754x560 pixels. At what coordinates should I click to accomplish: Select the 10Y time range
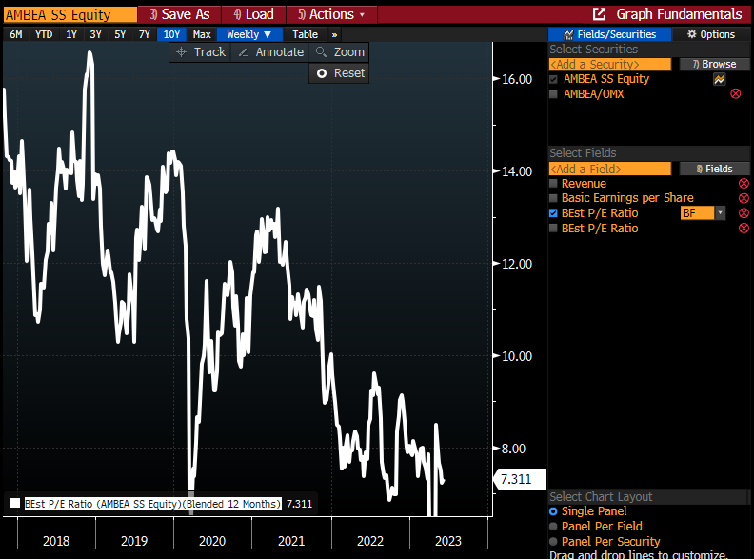171,34
